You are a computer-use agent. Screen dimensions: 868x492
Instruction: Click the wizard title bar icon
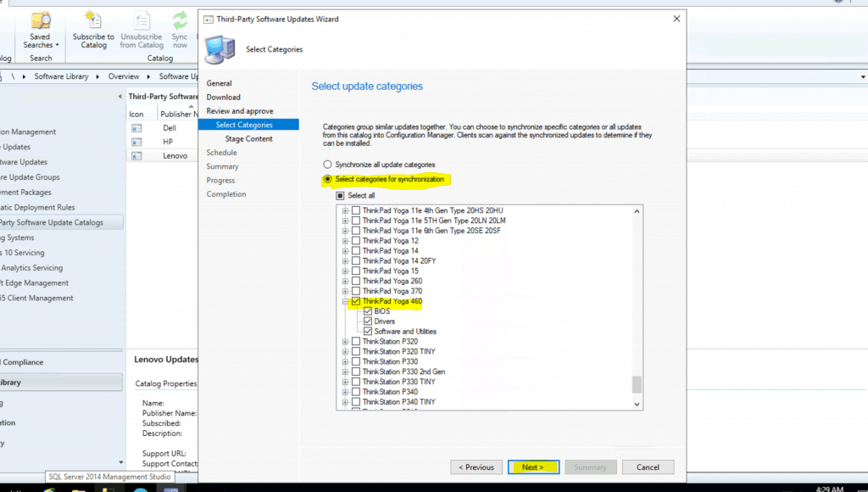pos(209,20)
